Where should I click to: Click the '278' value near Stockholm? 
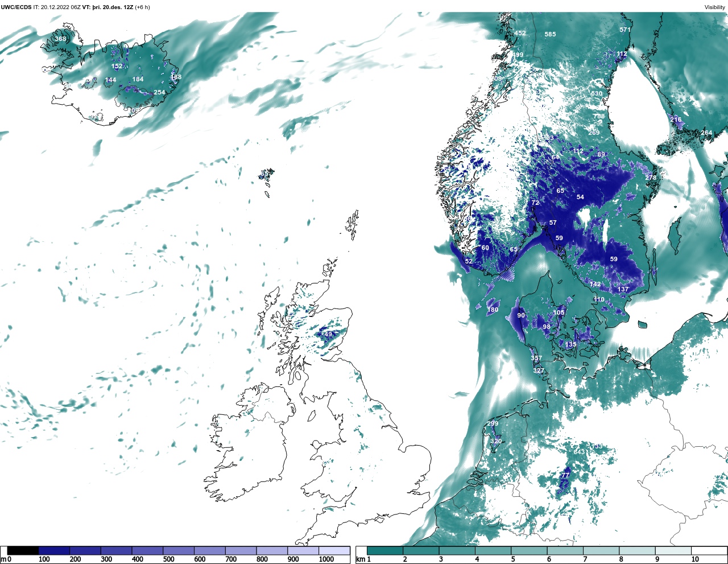coord(651,178)
